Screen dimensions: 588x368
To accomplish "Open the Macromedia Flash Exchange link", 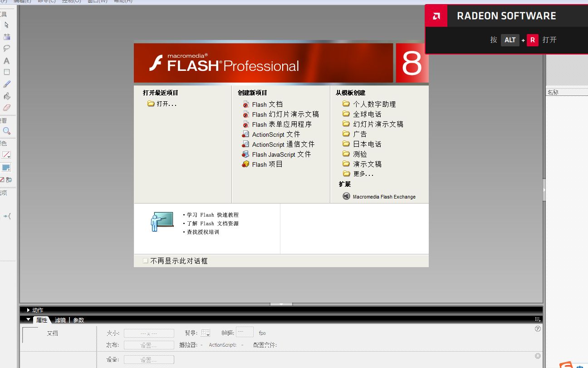I will (384, 197).
